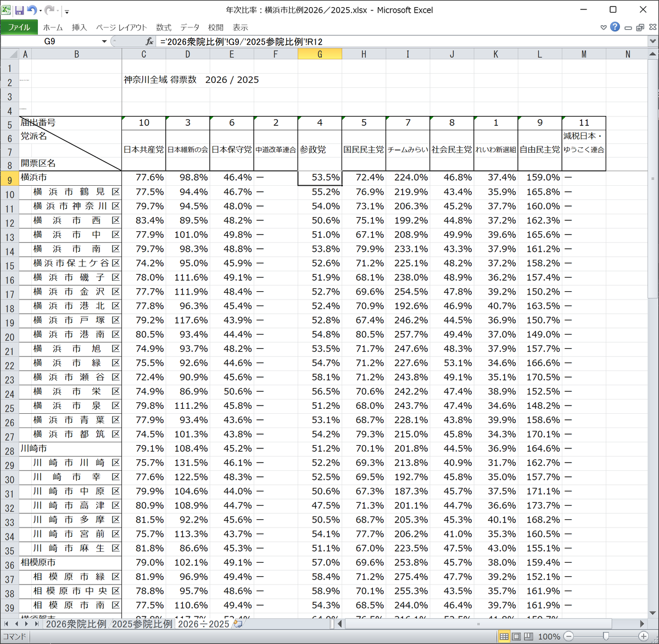
Task: Click the formula bar text field
Action: [401, 41]
